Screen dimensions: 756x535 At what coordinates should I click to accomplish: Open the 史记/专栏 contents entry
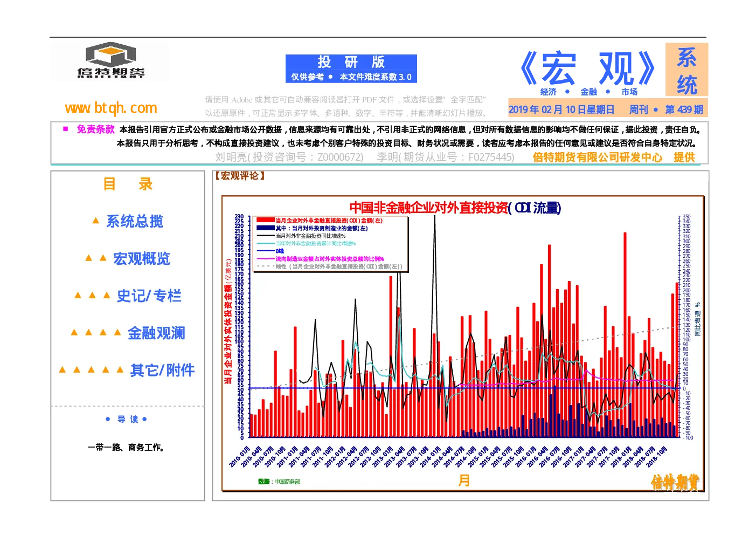pos(149,296)
